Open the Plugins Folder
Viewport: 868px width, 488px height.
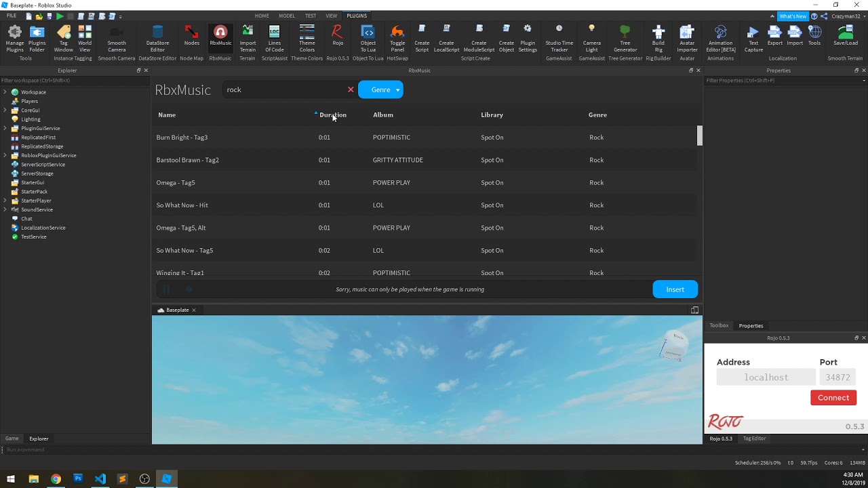tap(37, 39)
